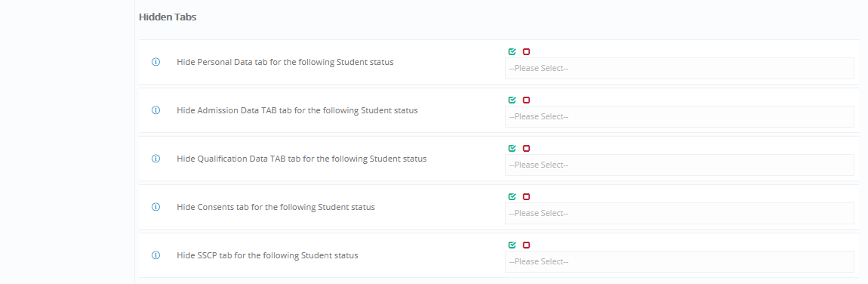Viewport: 868px width, 284px height.
Task: Open SSCP tab status dropdown
Action: [x=679, y=262]
